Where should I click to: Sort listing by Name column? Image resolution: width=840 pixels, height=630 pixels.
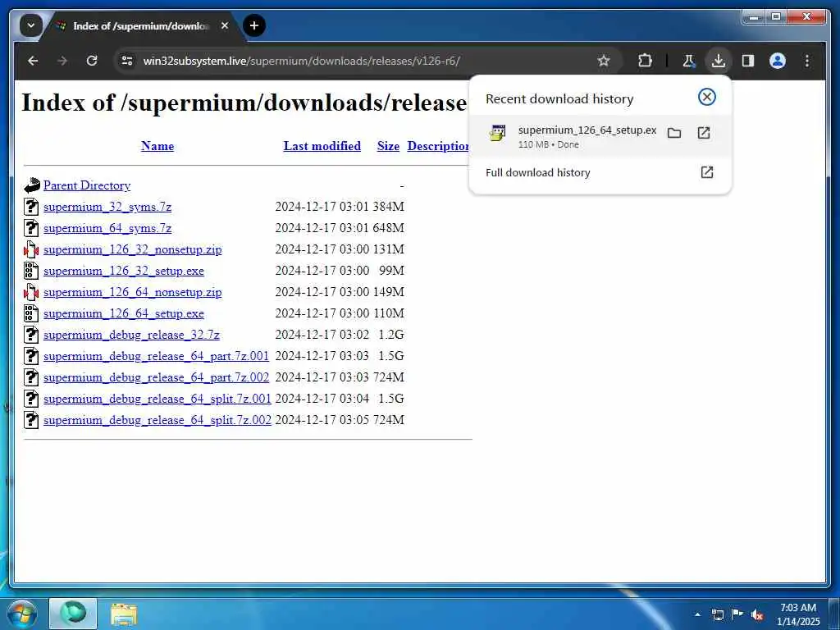click(x=157, y=146)
